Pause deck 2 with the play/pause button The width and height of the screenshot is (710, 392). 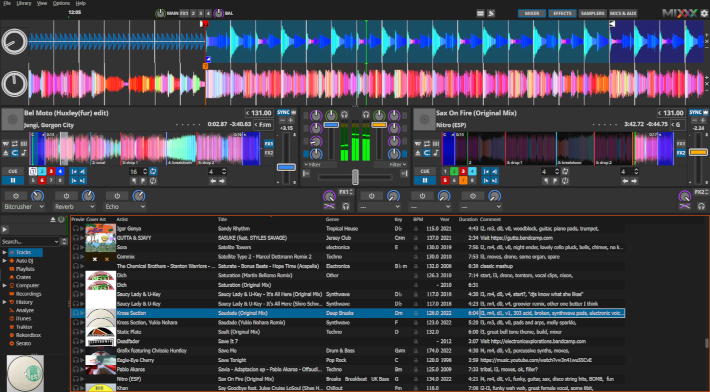(x=425, y=181)
